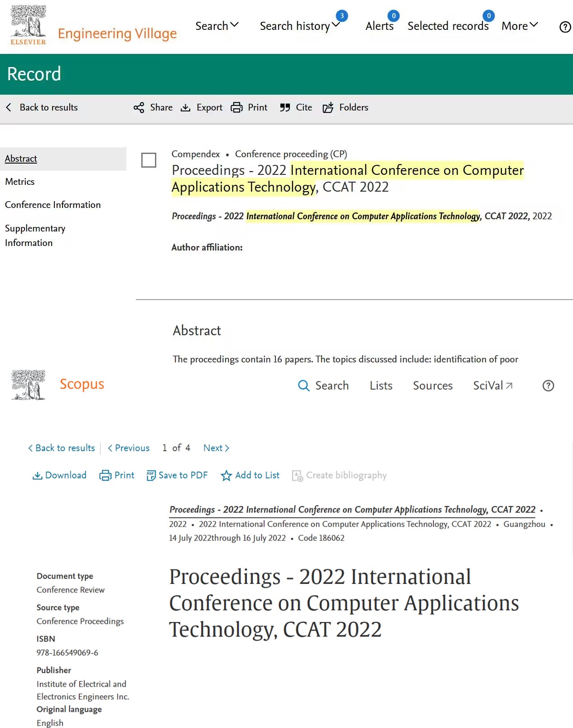Click the Share icon in Record toolbar
This screenshot has width=573, height=728.
pyautogui.click(x=139, y=107)
